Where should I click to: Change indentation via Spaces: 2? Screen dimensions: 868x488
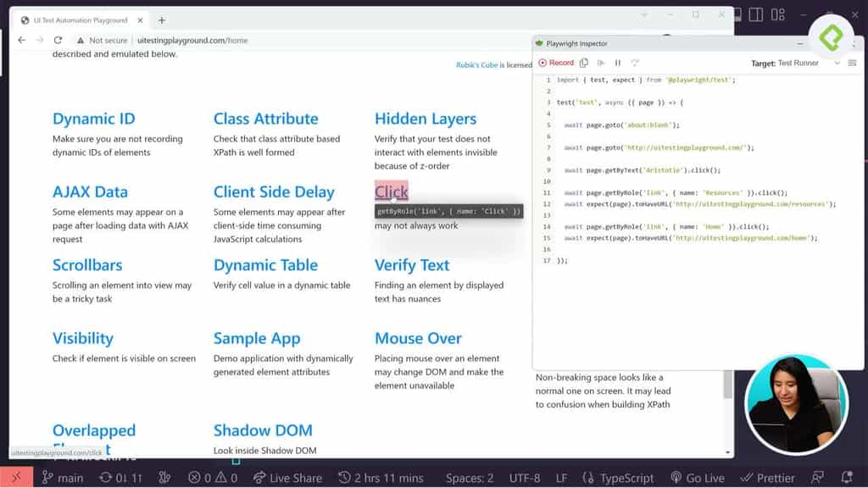[x=470, y=478]
